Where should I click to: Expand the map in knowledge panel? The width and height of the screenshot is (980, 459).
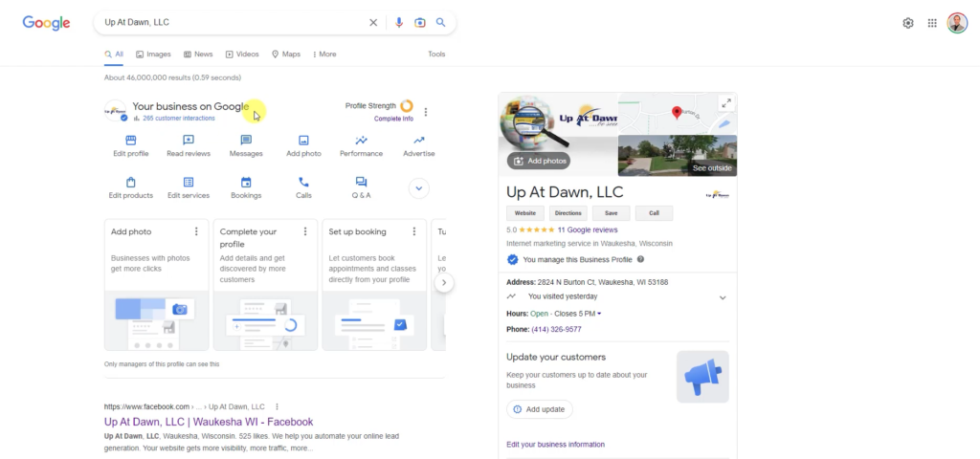(725, 103)
